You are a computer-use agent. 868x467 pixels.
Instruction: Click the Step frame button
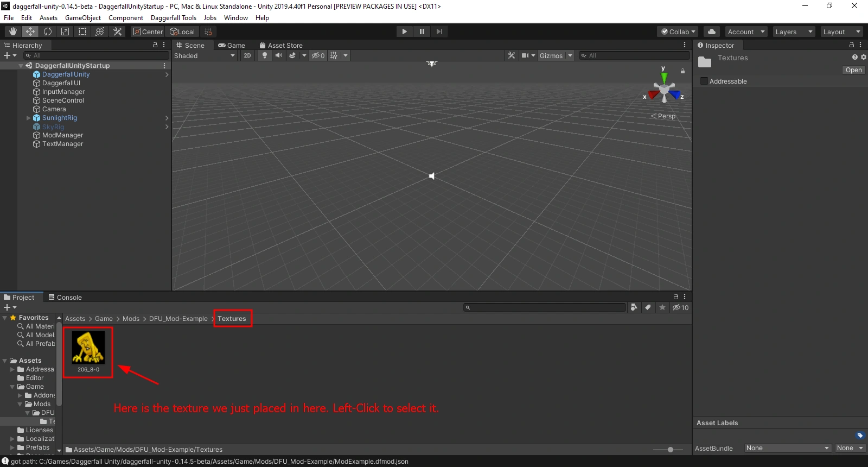tap(439, 31)
